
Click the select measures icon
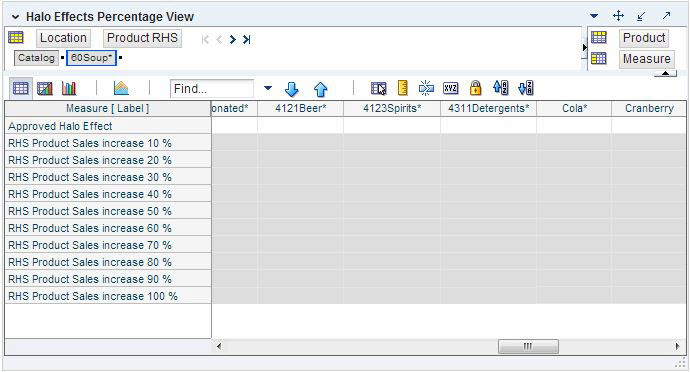click(378, 88)
